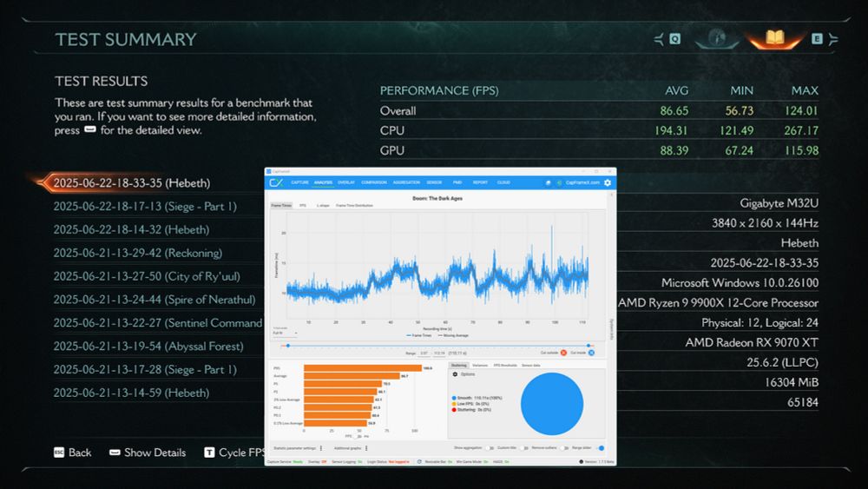Select result 2025-06-21-13-19-54 (Abyssal Forest)
The width and height of the screenshot is (868, 489).
[x=148, y=346]
